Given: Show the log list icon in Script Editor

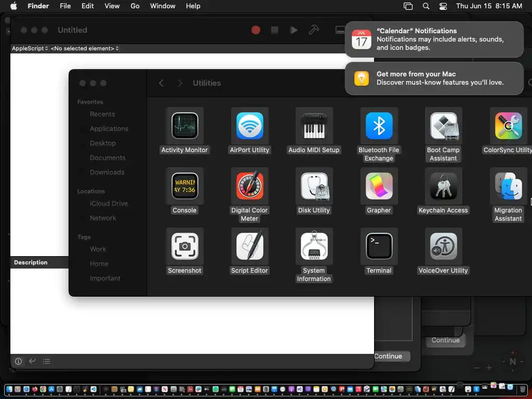Looking at the screenshot, I should pyautogui.click(x=46, y=362).
